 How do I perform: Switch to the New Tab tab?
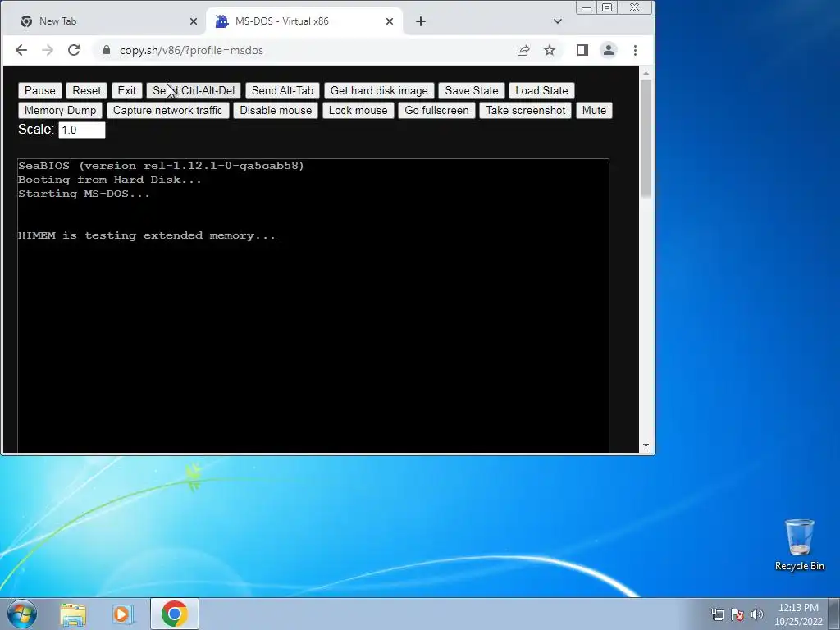103,21
